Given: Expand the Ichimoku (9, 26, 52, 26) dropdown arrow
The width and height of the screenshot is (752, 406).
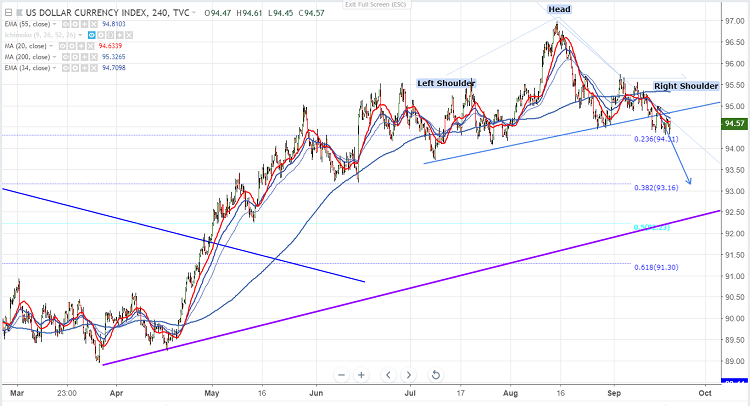Looking at the screenshot, I should 80,35.
